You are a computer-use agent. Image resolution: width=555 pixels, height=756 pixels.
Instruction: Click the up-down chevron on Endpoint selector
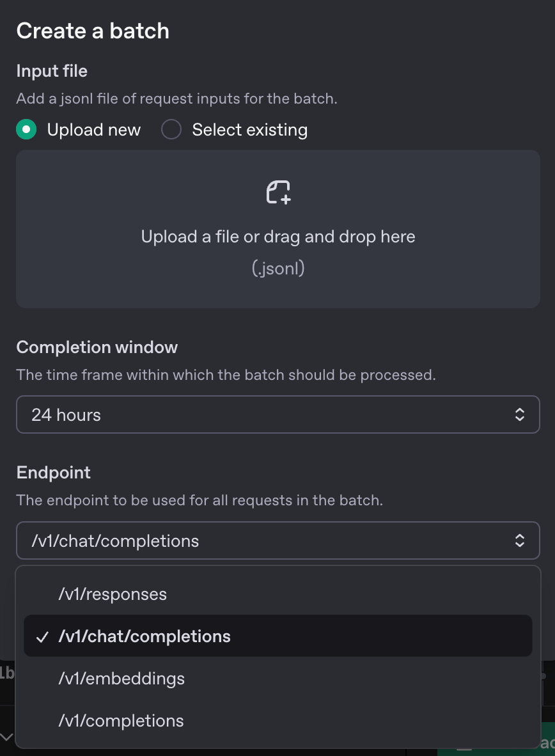(x=521, y=540)
